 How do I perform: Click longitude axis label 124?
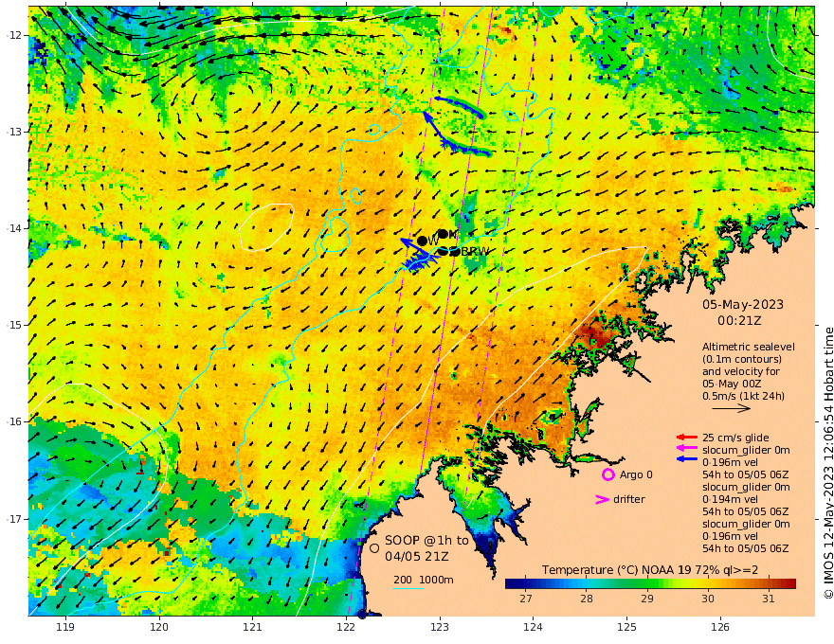point(533,627)
